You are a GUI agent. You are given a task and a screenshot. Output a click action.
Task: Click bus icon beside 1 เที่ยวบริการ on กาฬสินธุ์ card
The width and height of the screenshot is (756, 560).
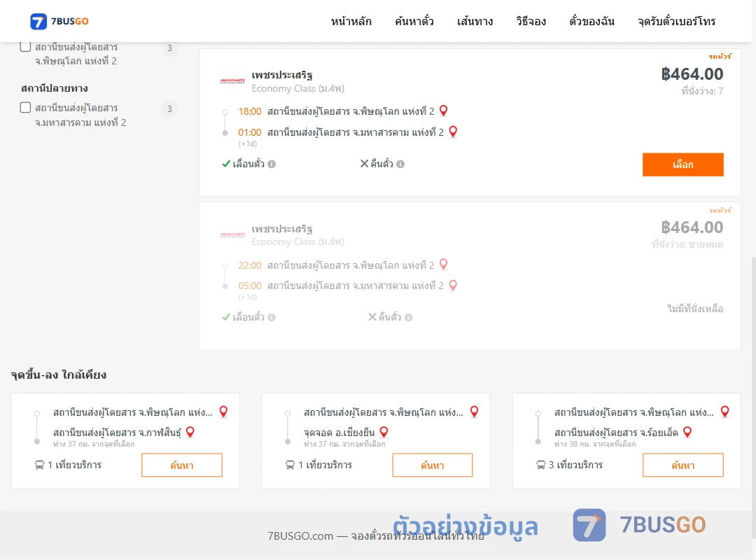pos(39,465)
